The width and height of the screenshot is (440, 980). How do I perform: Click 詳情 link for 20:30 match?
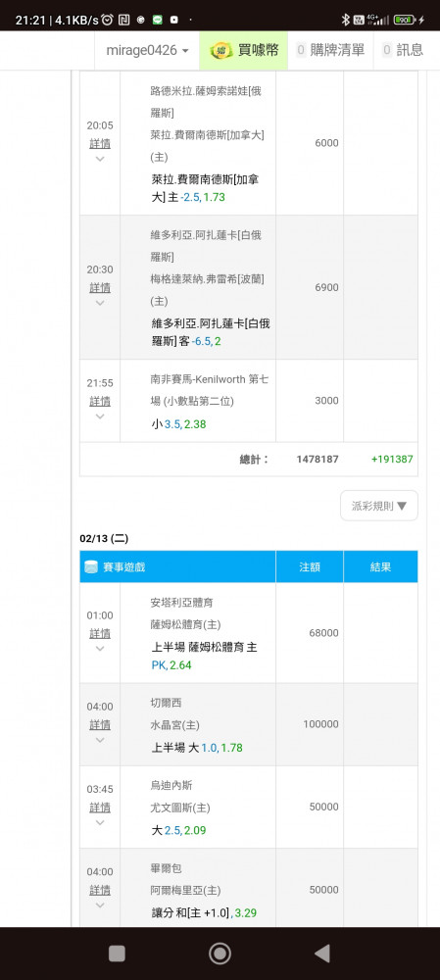100,288
